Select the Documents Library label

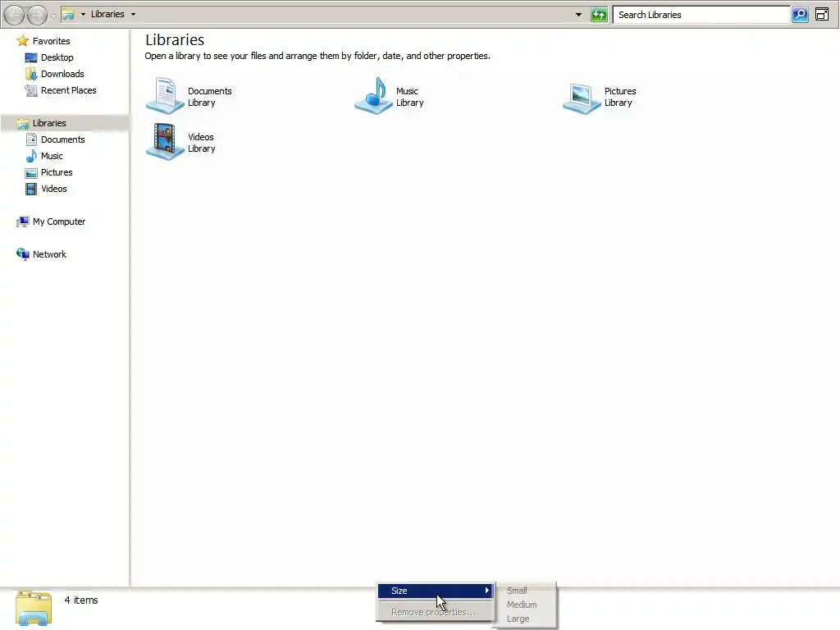point(209,97)
